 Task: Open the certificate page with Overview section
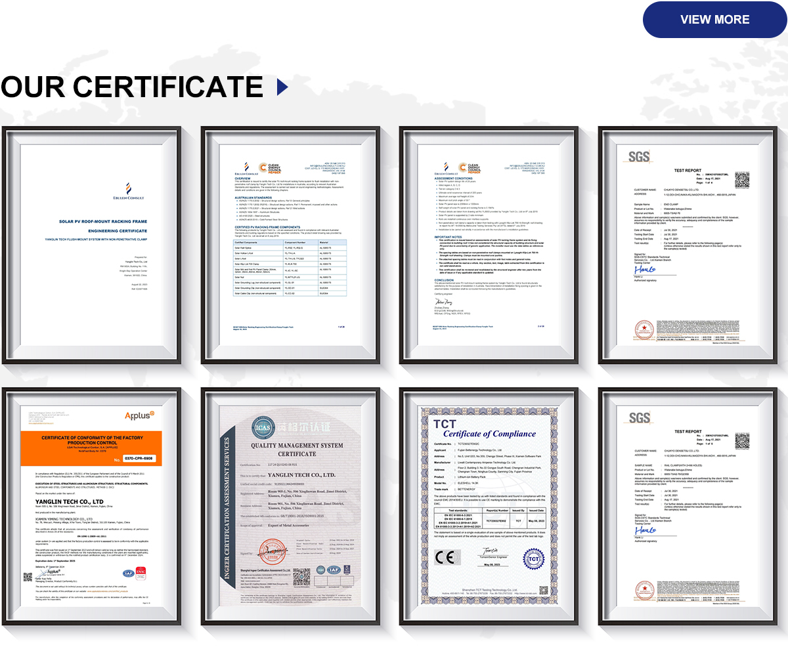tap(290, 245)
